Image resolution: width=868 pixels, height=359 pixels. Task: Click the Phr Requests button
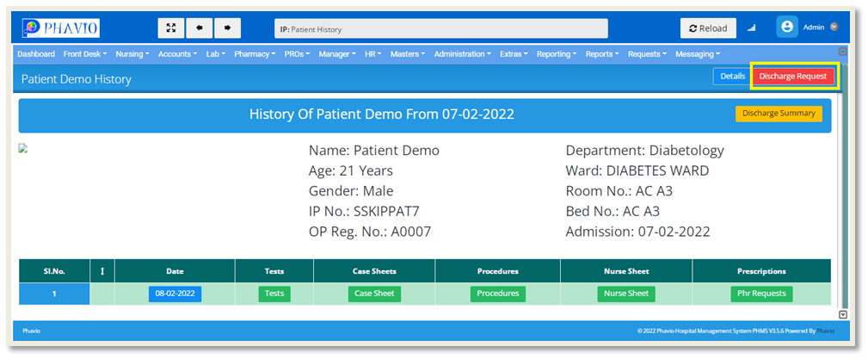pos(761,294)
